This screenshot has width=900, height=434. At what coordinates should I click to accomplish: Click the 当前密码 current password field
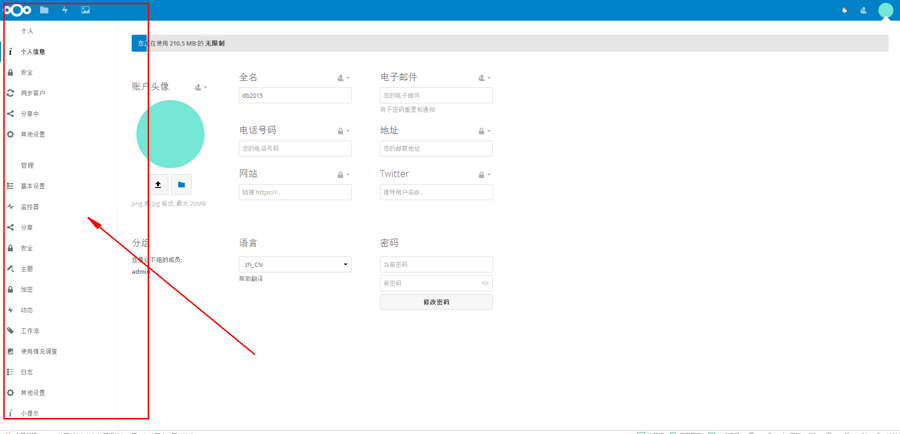(x=436, y=265)
